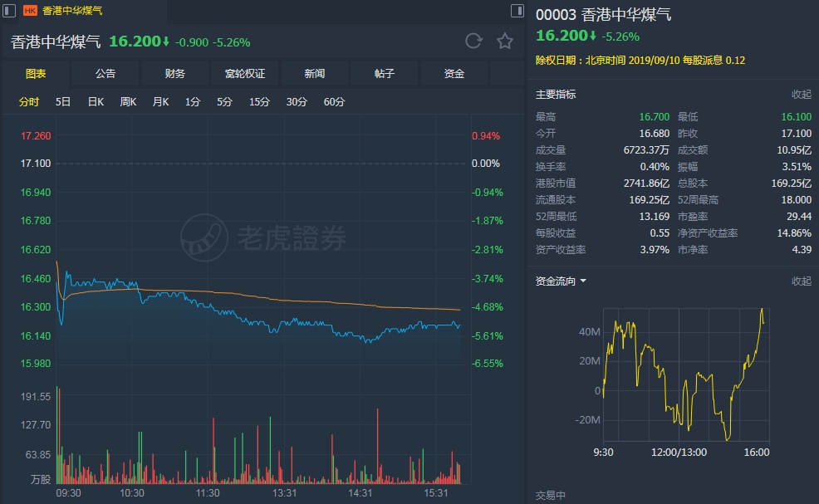Click the 交易中 trading status text
819x504 pixels.
550,495
